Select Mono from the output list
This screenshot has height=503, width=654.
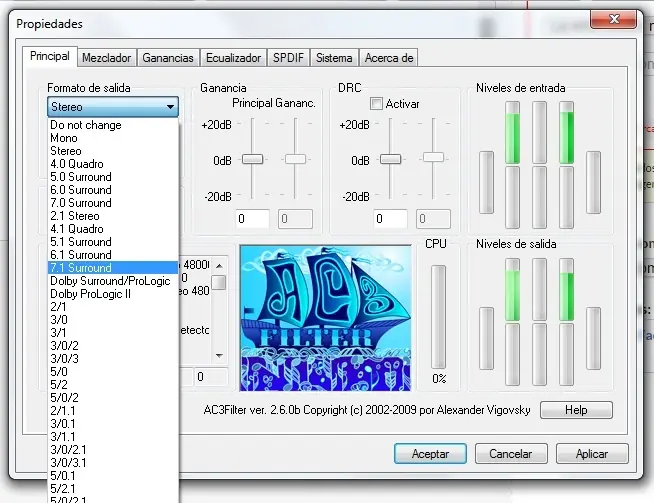[x=113, y=138]
